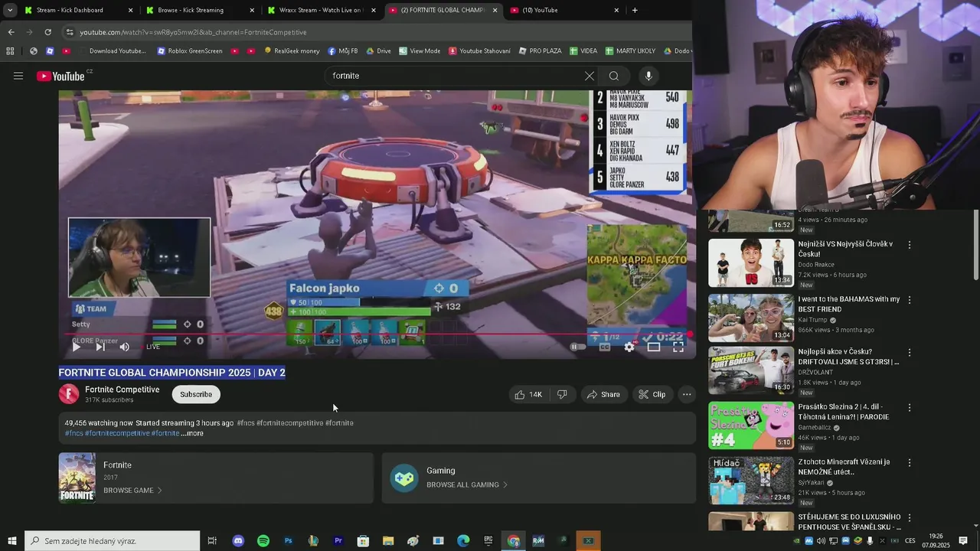Open the player settings gear
This screenshot has width=980, height=551.
629,347
